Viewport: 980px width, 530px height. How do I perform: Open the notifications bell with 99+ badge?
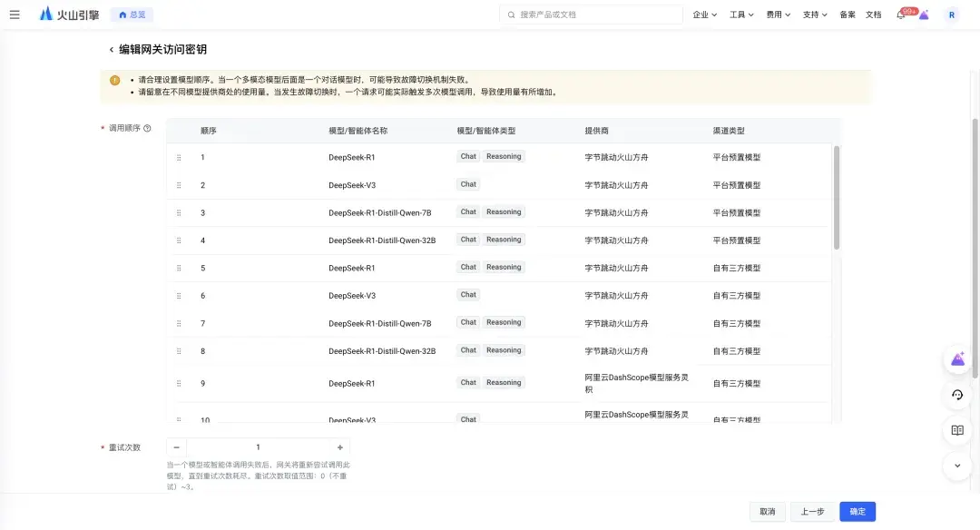[901, 15]
